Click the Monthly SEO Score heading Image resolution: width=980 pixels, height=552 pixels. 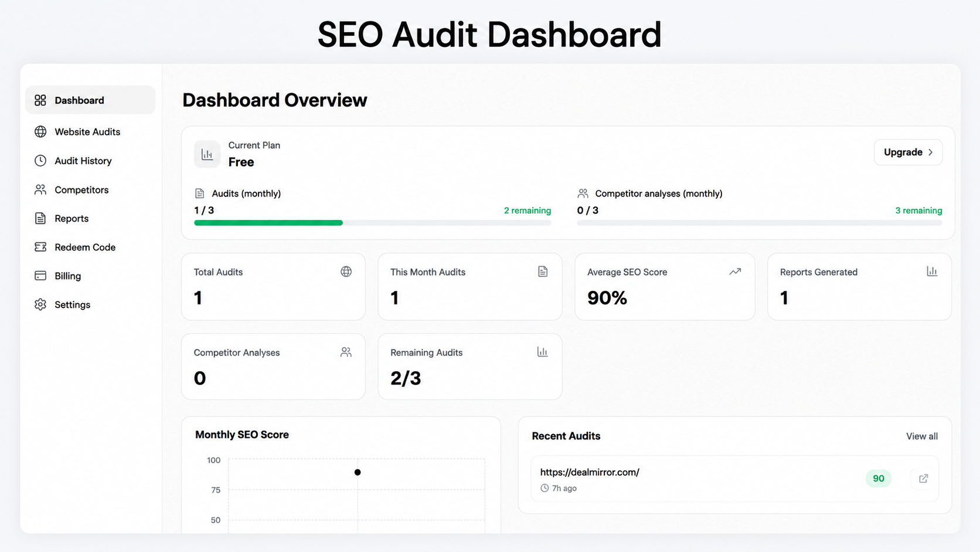(x=242, y=435)
